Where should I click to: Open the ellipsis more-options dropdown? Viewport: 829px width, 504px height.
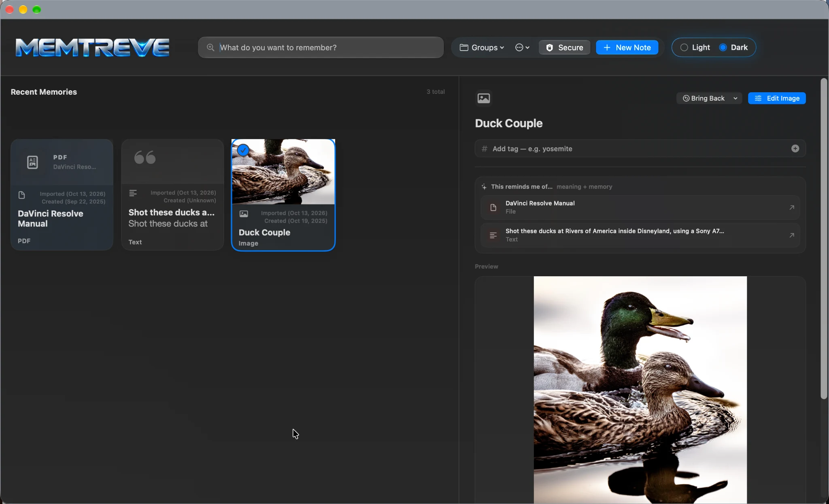point(522,47)
